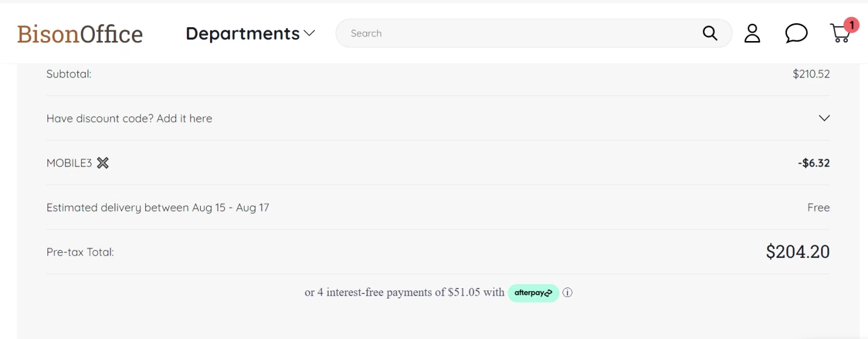This screenshot has width=868, height=339.
Task: Open the chat bubble icon
Action: click(796, 34)
